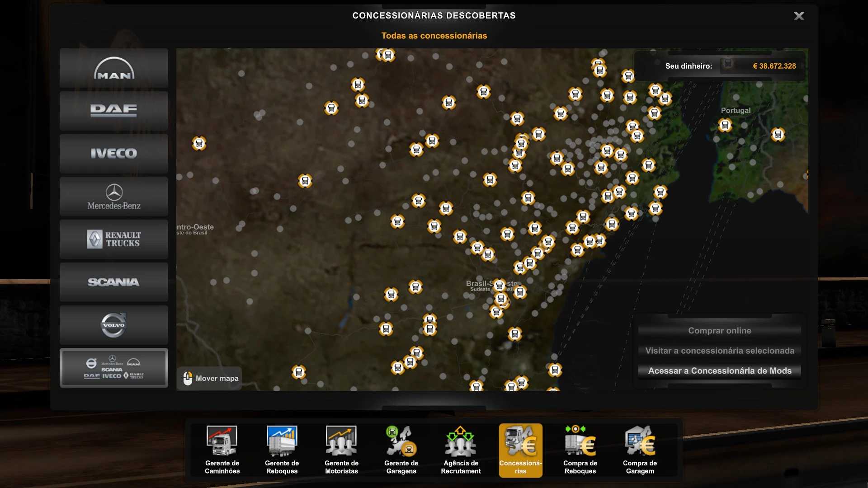Screen dimensions: 868x488
Task: Click Visitar a concessionária selecionada
Action: 719,351
